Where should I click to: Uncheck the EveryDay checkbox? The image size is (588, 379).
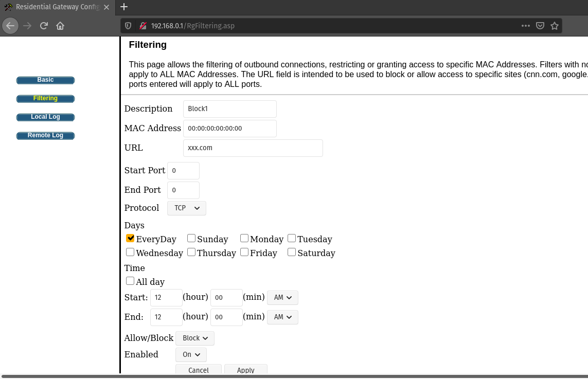click(130, 239)
